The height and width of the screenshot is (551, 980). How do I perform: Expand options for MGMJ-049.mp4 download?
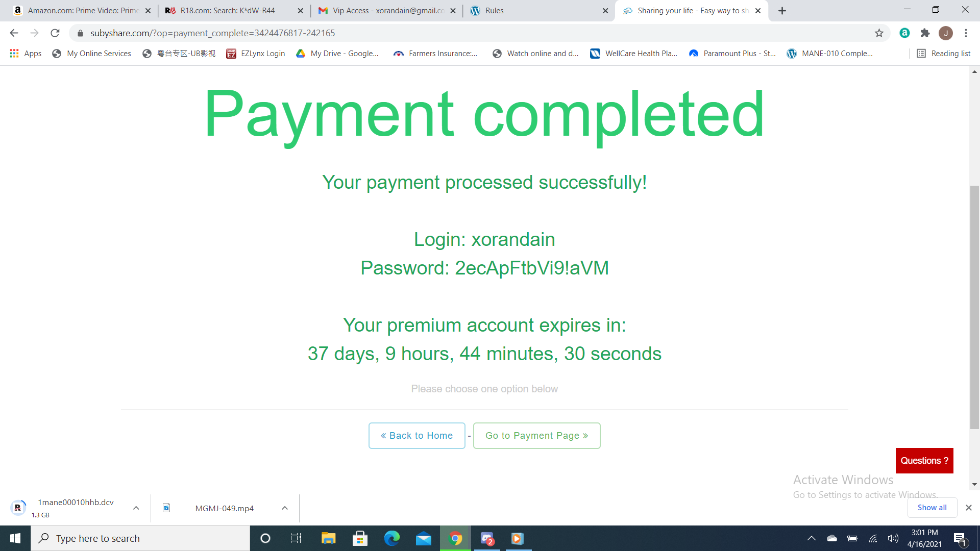[285, 508]
